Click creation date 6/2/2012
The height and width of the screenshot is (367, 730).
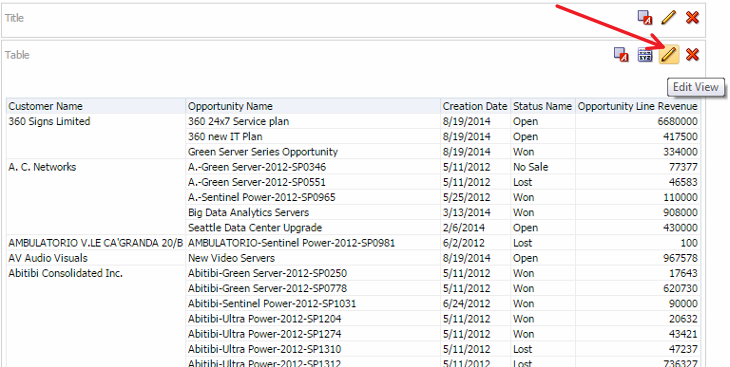pos(464,243)
